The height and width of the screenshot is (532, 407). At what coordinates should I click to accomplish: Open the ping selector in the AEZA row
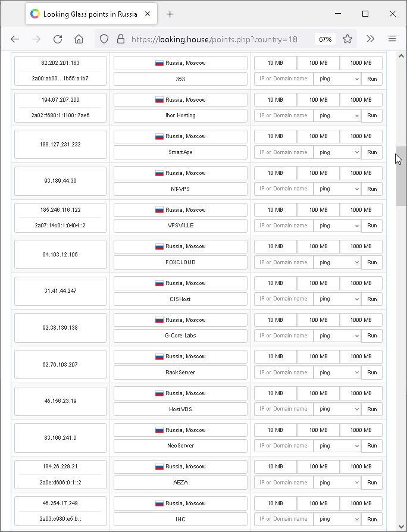(x=337, y=483)
